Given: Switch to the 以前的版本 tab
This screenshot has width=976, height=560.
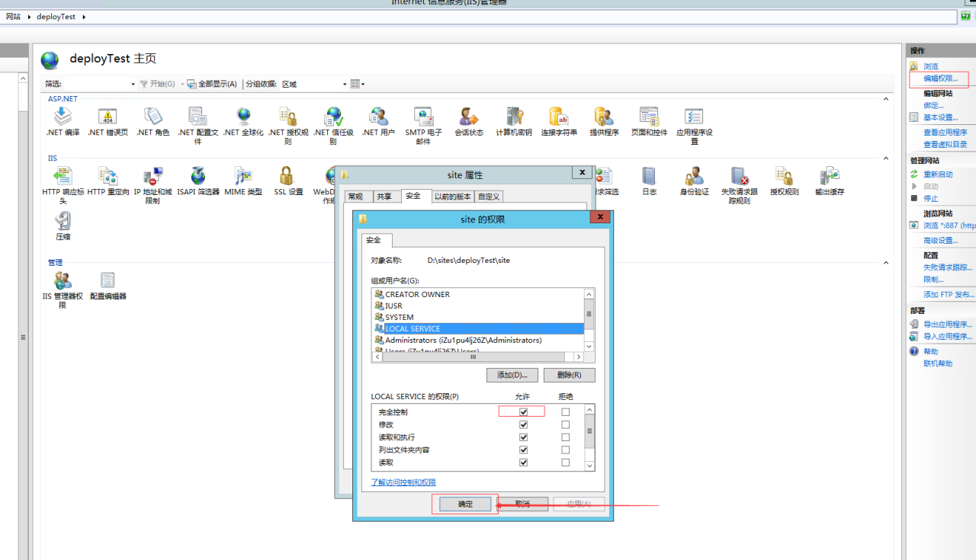Looking at the screenshot, I should (453, 197).
